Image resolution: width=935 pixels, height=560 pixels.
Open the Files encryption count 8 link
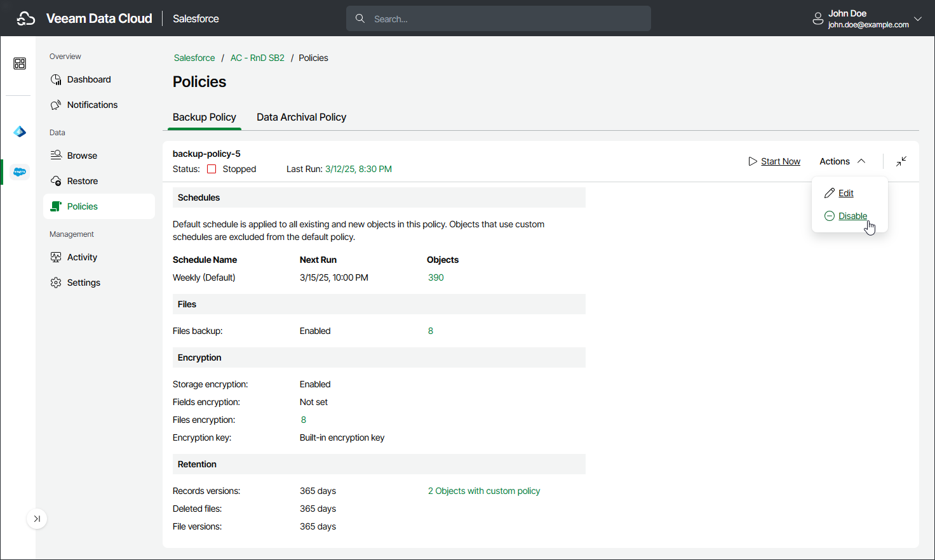click(304, 420)
